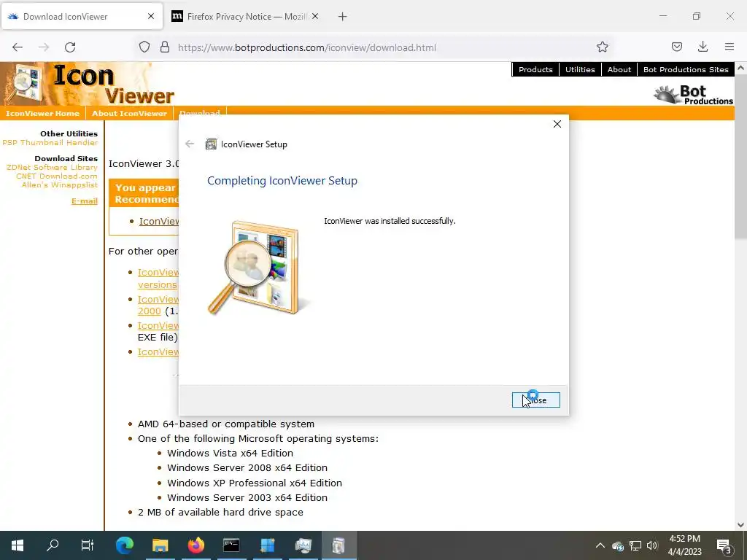Click the magnifier IconViewer artwork in dialog

pyautogui.click(x=260, y=268)
